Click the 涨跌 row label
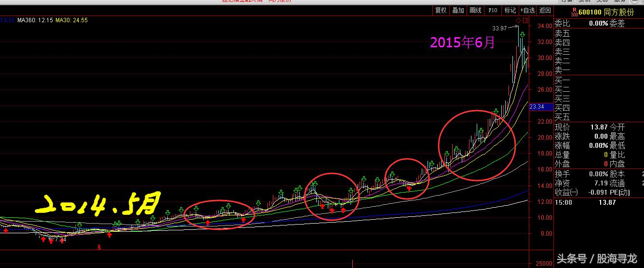This screenshot has width=644, height=268. (x=562, y=137)
